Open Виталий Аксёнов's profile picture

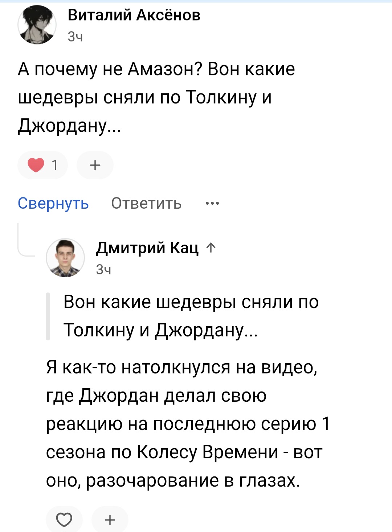coord(37,25)
